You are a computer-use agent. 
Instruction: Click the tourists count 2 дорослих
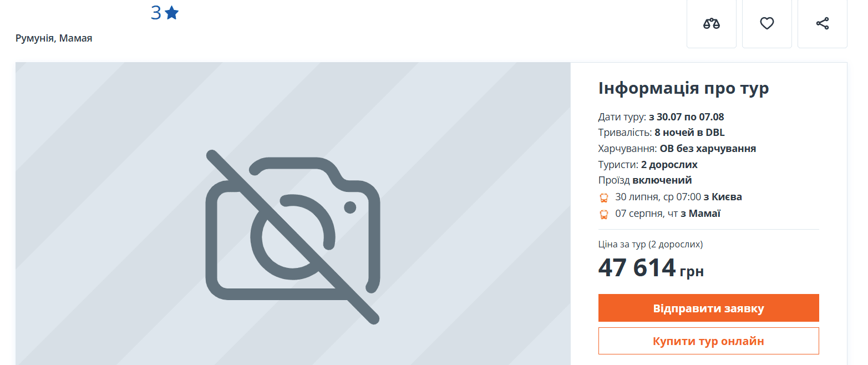(x=669, y=165)
